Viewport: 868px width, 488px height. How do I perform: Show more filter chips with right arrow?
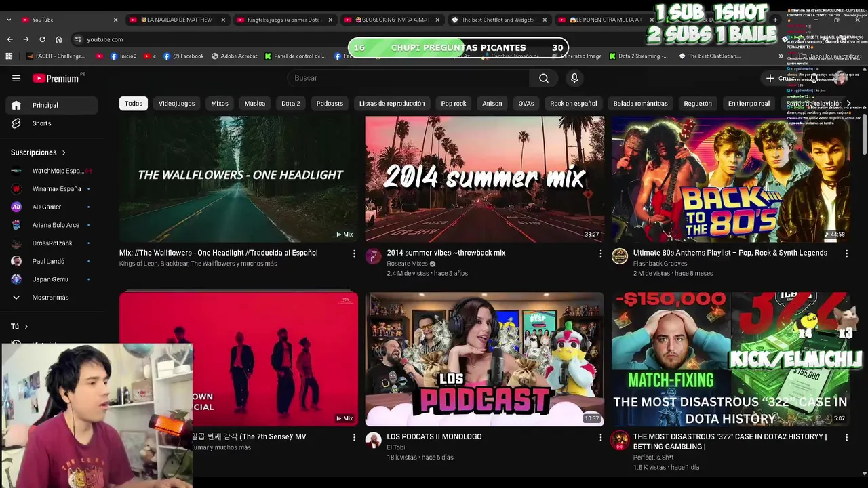(848, 104)
